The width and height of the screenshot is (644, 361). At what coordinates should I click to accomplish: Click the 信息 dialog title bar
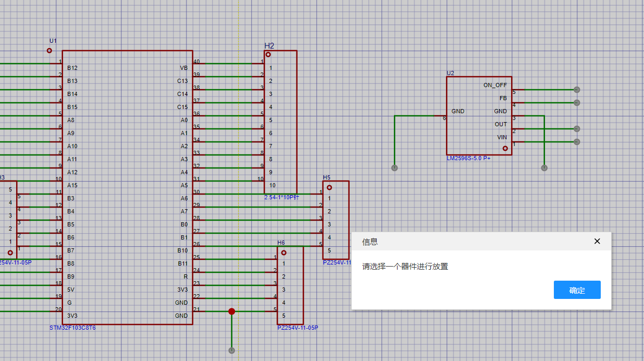coord(469,242)
